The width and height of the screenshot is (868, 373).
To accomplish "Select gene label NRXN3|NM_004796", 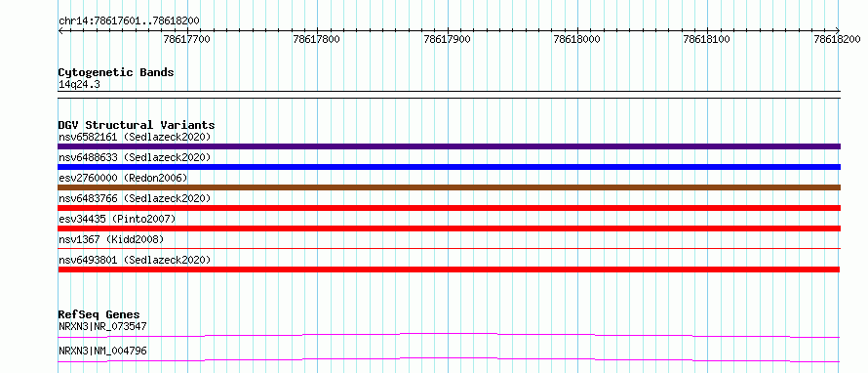I will [x=102, y=351].
